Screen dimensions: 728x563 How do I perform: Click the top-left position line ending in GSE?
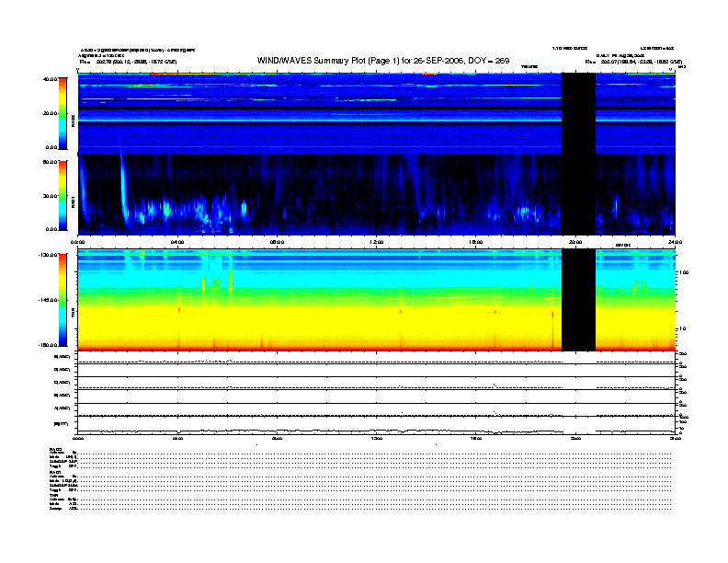coord(128,62)
